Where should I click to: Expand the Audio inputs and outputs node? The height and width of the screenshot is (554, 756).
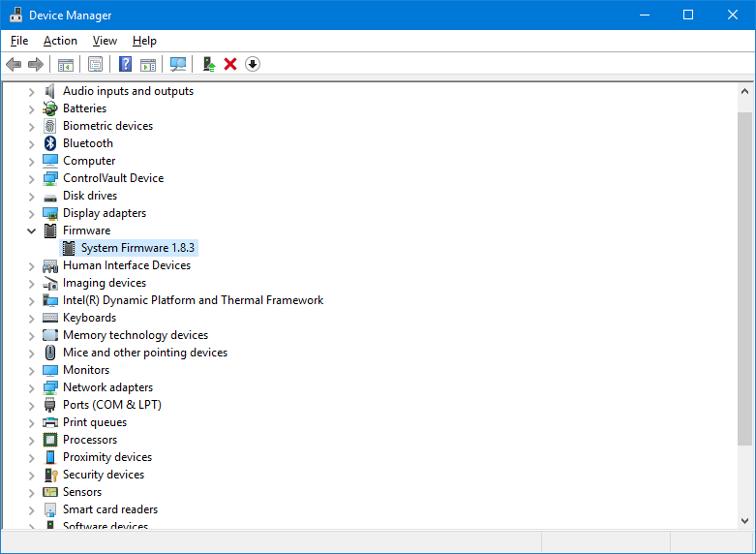click(x=31, y=92)
